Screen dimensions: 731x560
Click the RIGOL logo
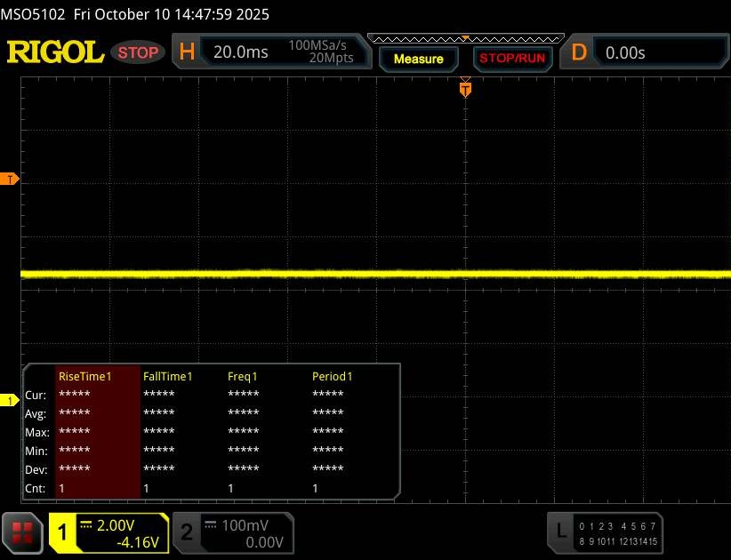click(55, 52)
